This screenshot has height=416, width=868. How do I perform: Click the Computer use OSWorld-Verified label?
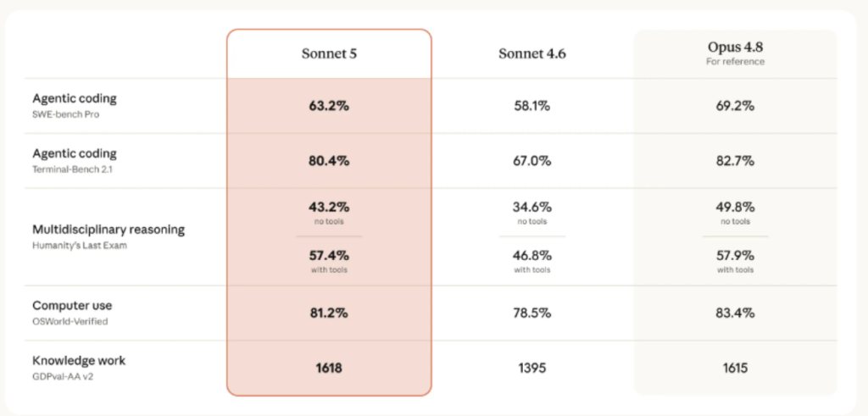point(72,313)
